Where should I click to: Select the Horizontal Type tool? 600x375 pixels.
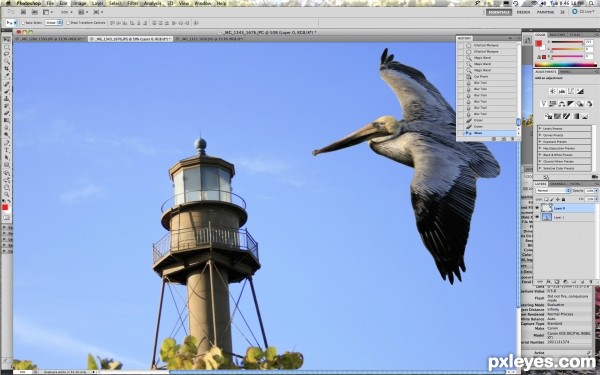pyautogui.click(x=8, y=150)
